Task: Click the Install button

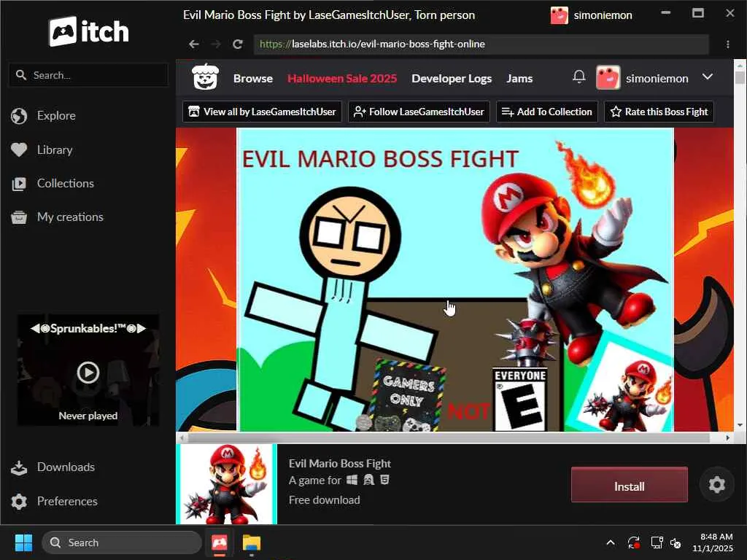Action: [x=630, y=485]
